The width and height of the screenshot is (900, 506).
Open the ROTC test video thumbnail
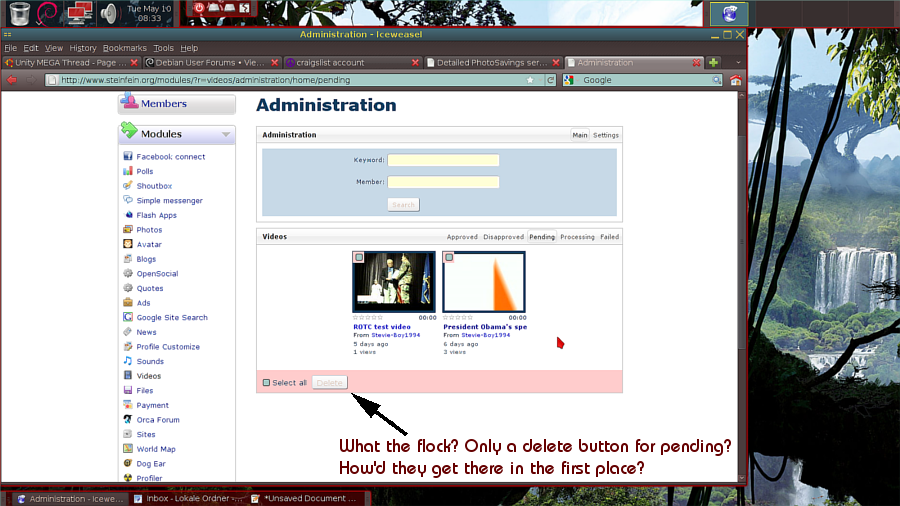[394, 282]
